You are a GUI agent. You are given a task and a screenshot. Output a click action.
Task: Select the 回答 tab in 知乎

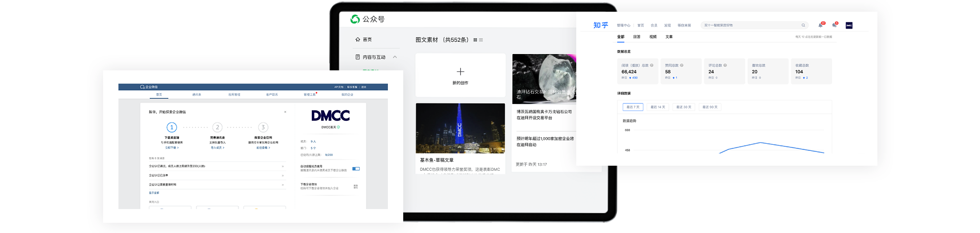637,37
